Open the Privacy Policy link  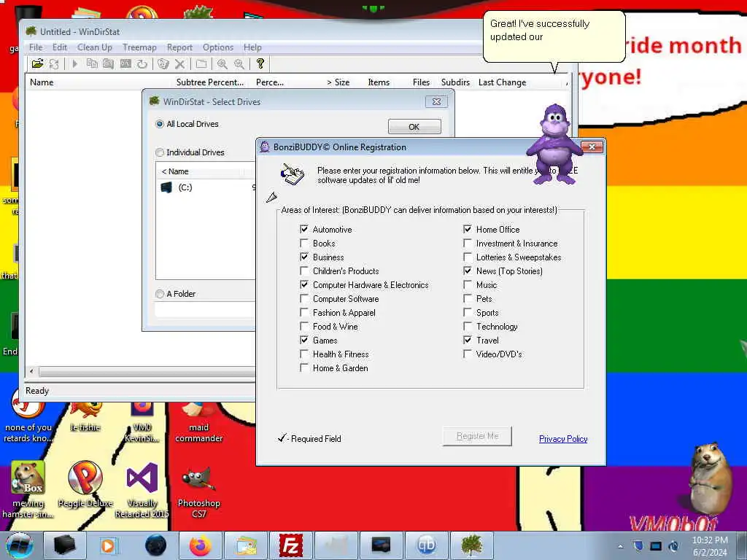coord(563,438)
